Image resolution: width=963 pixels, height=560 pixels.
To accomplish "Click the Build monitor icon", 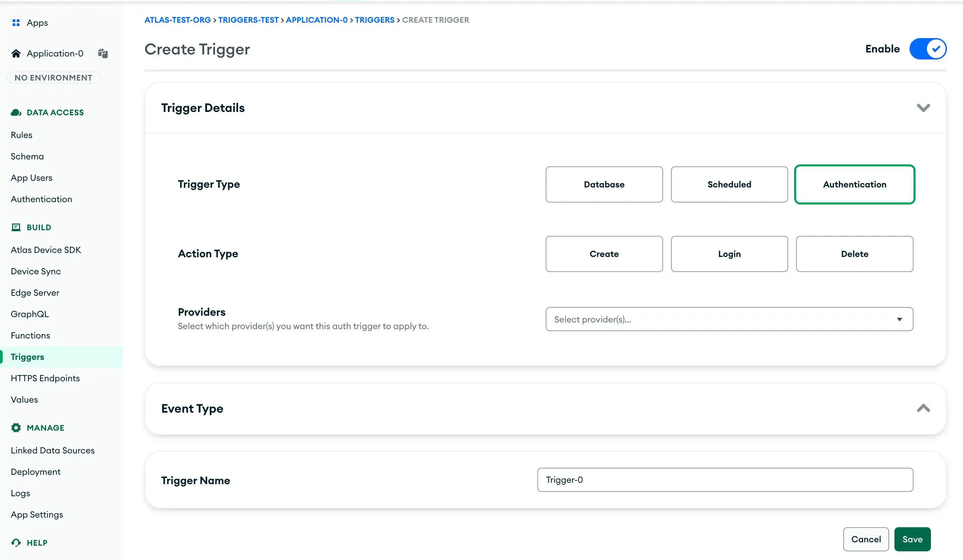I will tap(16, 227).
